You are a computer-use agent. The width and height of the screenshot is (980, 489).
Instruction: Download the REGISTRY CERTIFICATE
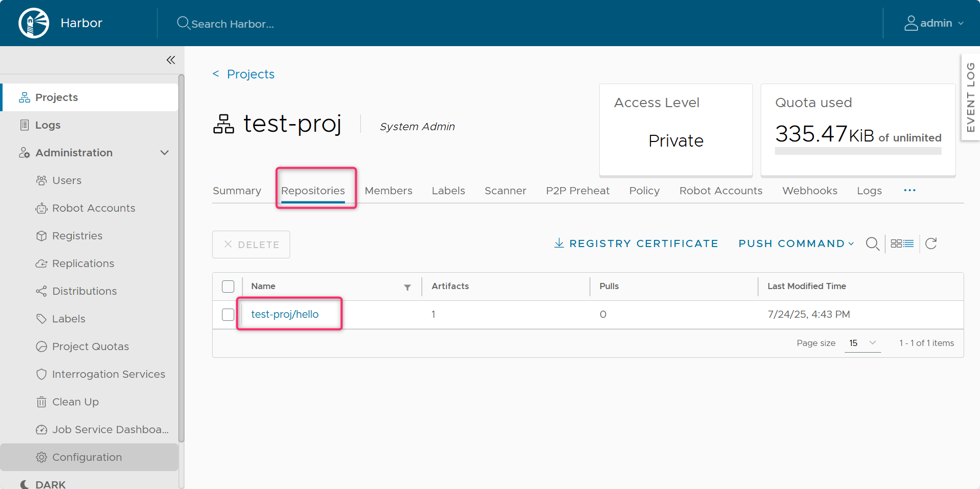point(636,243)
